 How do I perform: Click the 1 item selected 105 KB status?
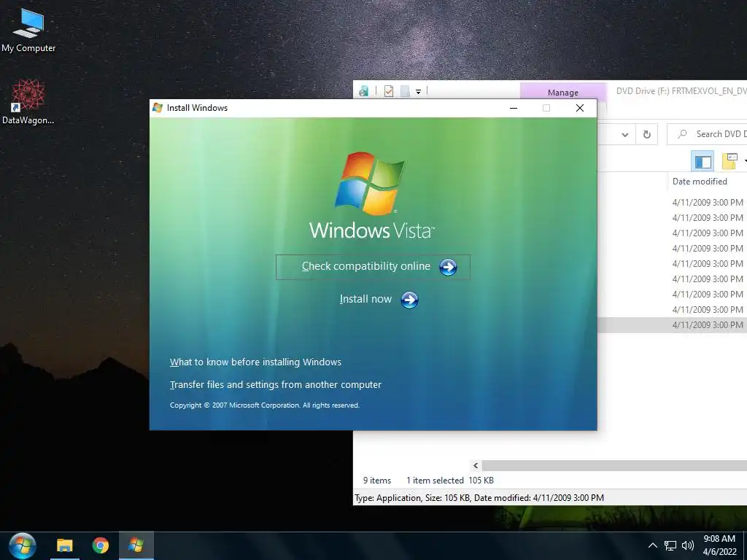coord(449,481)
